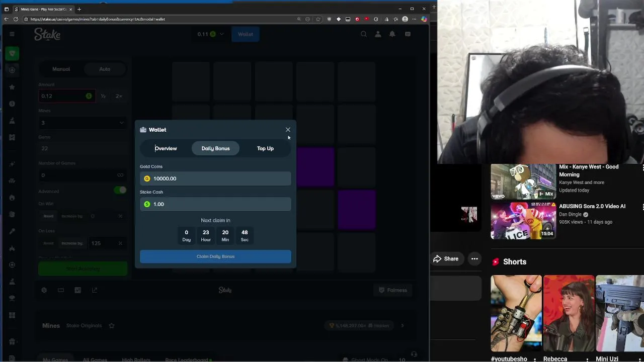Open YouTube more actions three-dot button
The height and width of the screenshot is (362, 644).
point(474,259)
